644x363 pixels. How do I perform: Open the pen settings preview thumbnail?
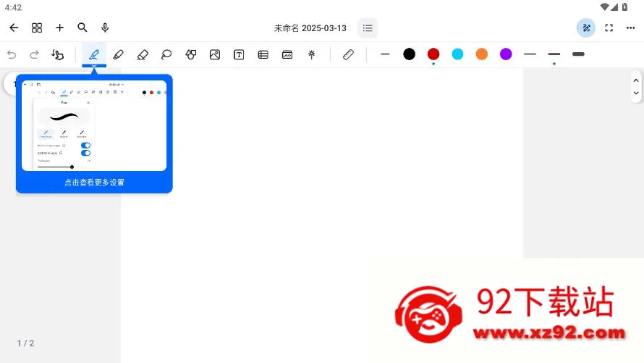coord(94,125)
